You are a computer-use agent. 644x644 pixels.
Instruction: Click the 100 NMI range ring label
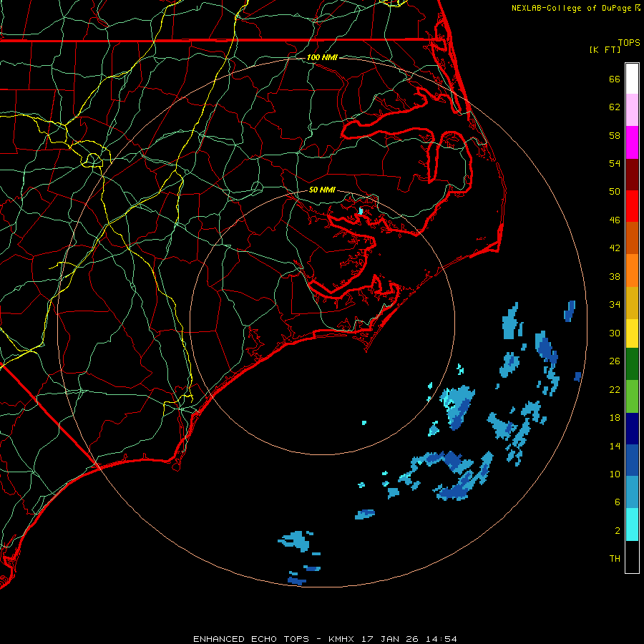point(322,57)
